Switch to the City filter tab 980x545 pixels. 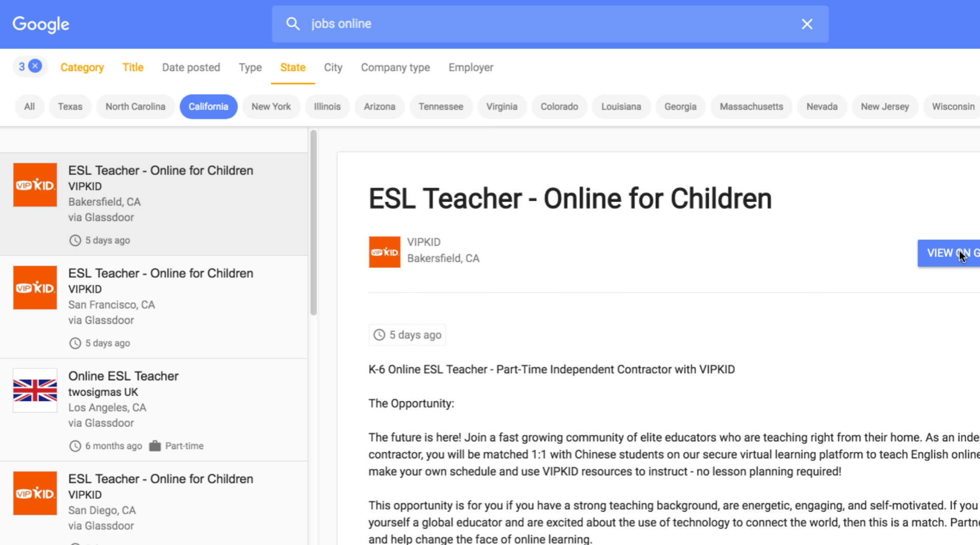[x=333, y=67]
